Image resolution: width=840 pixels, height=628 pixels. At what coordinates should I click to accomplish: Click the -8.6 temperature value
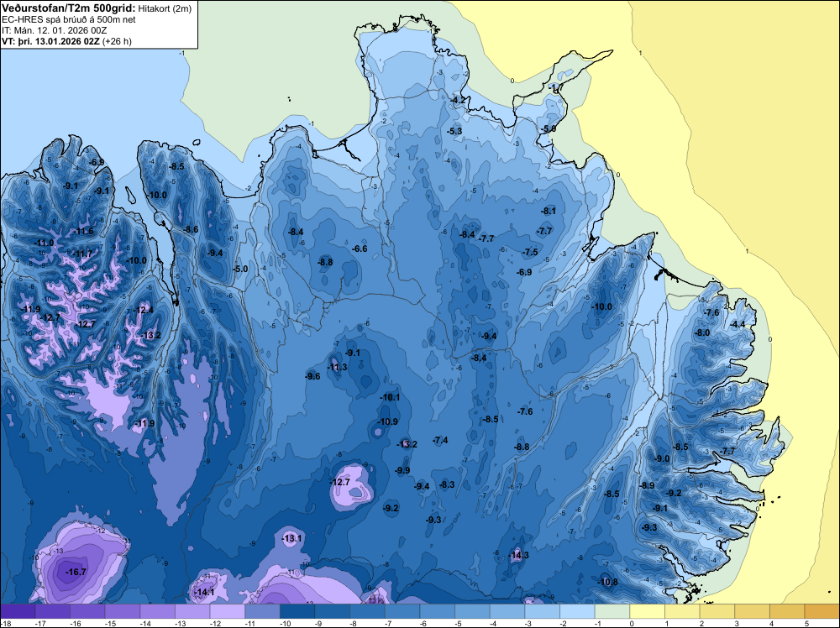click(x=191, y=229)
